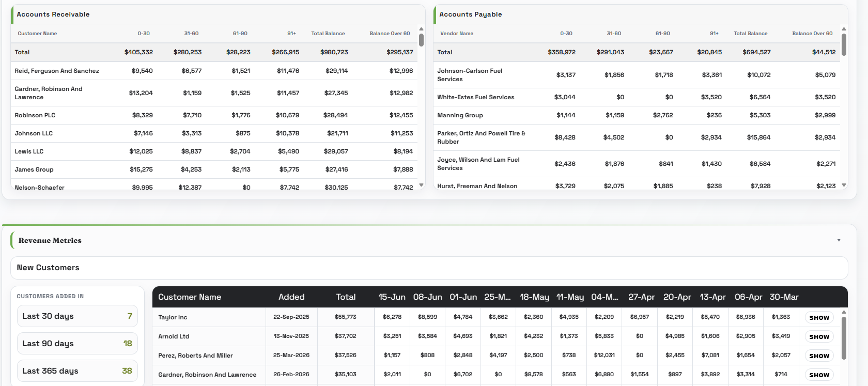Select the Last 365 days filter
This screenshot has width=868, height=386.
[78, 371]
